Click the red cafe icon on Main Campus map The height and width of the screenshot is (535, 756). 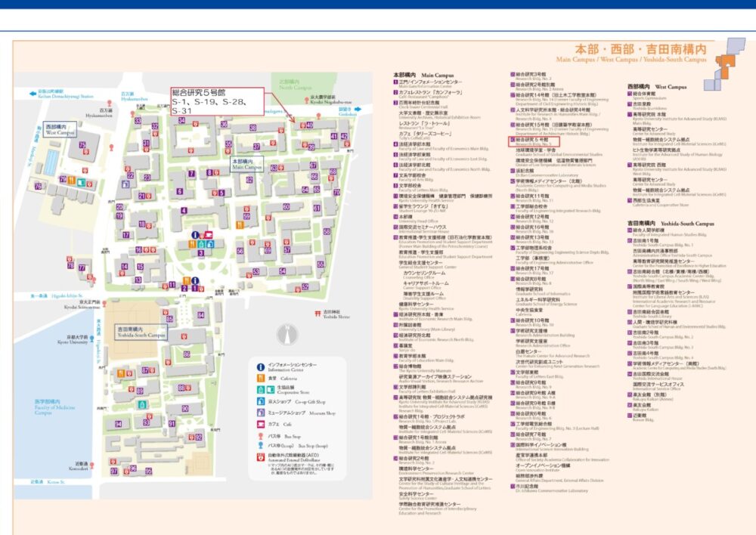click(x=209, y=235)
